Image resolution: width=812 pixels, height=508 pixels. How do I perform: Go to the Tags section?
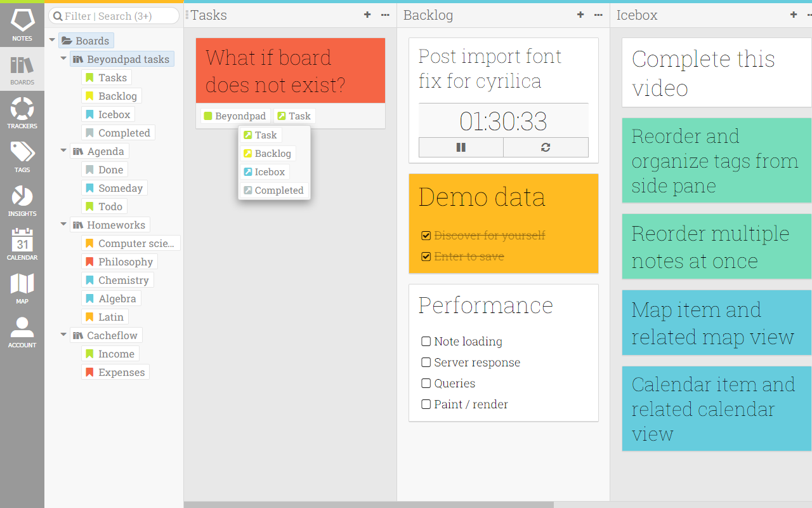[22, 156]
